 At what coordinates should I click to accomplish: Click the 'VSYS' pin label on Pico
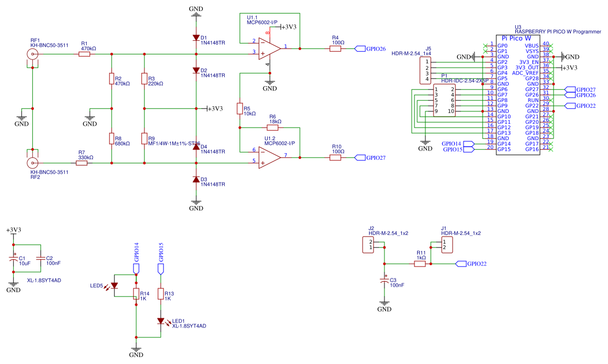pos(532,51)
